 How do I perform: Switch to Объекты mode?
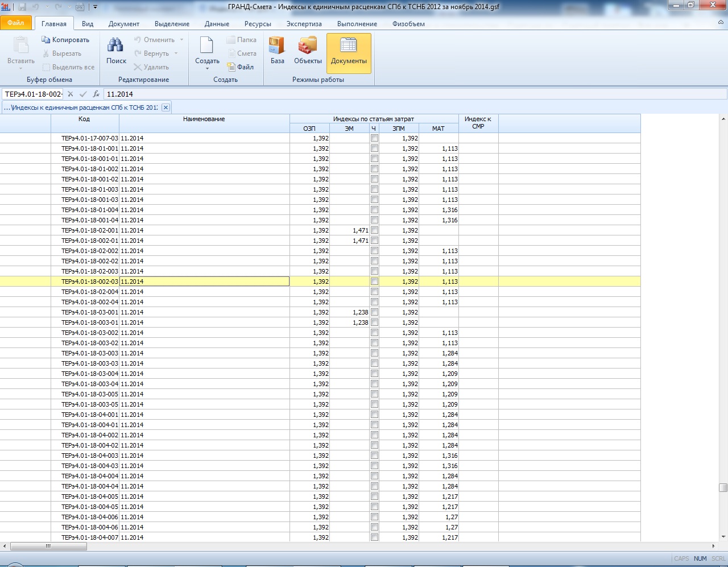coord(308,51)
